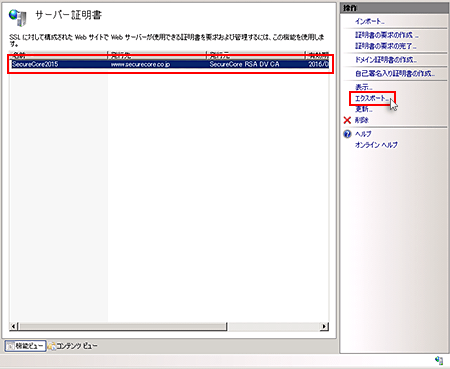Image resolution: width=450 pixels, height=369 pixels.
Task: Click the Features View tab icon
Action: coord(10,346)
